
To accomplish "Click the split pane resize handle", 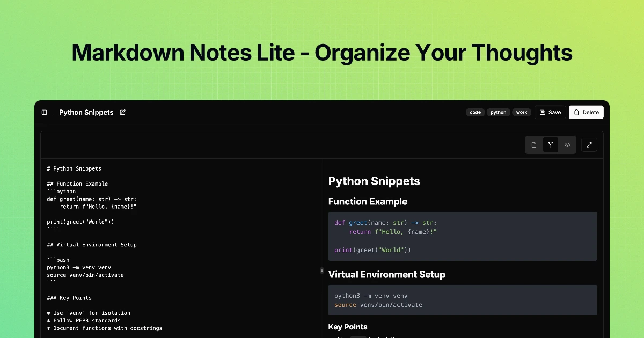I will pos(321,271).
